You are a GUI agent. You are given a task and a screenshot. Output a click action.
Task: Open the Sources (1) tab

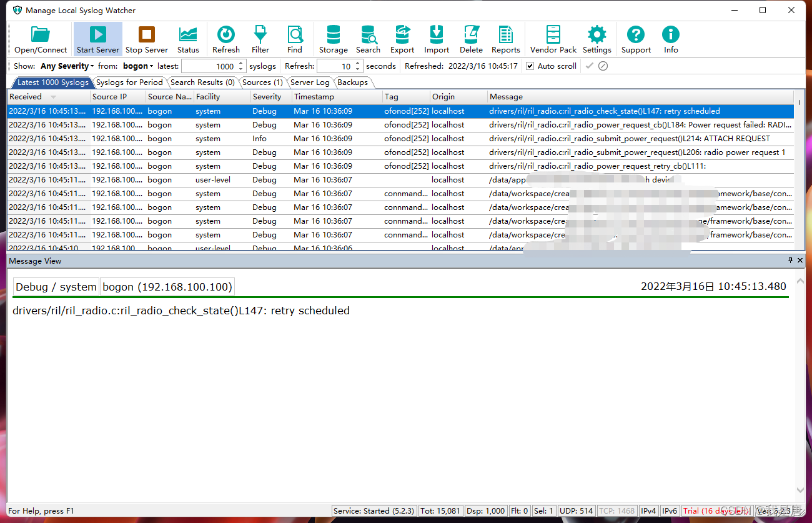[x=262, y=82]
